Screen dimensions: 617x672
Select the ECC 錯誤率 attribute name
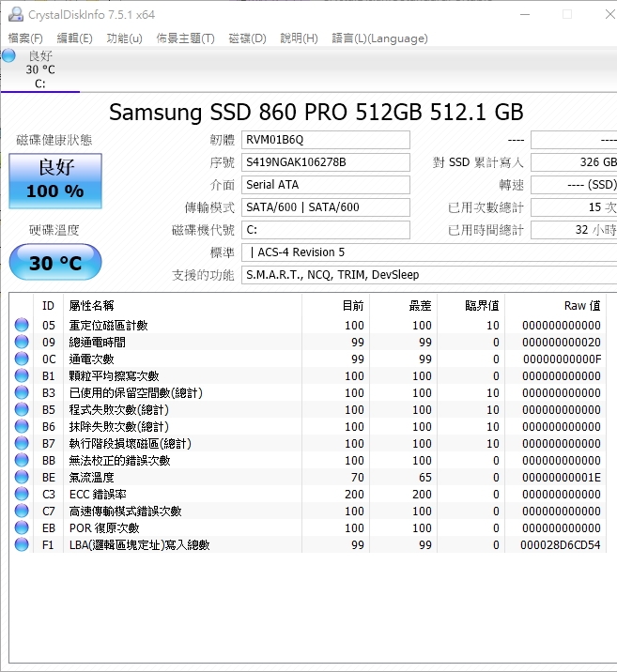click(98, 494)
